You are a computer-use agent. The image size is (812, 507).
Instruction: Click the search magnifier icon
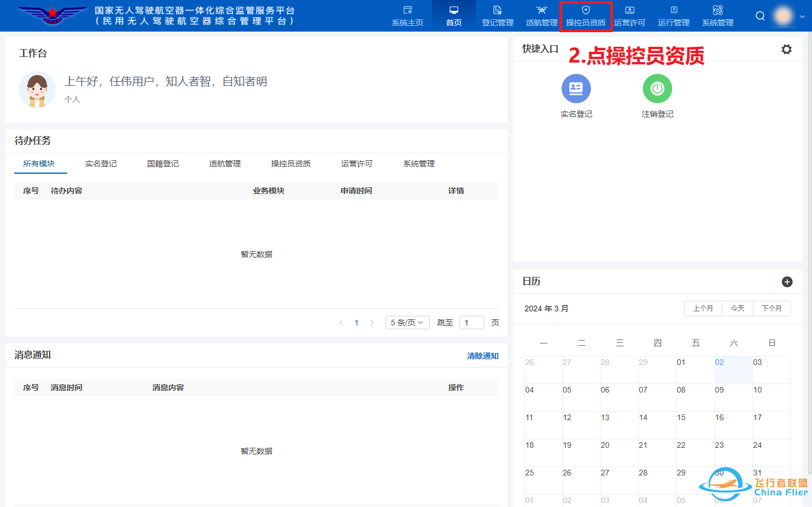(760, 16)
